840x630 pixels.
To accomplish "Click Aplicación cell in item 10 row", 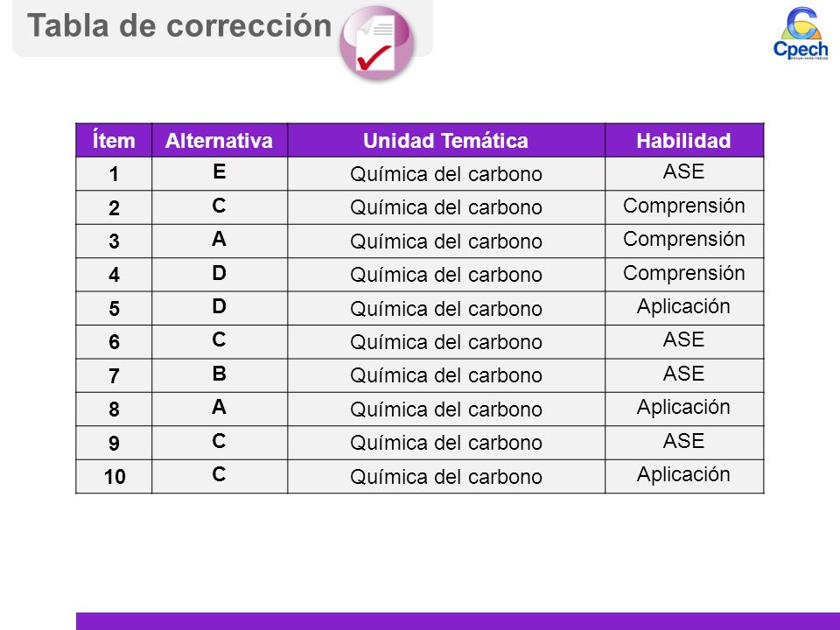I will point(684,476).
